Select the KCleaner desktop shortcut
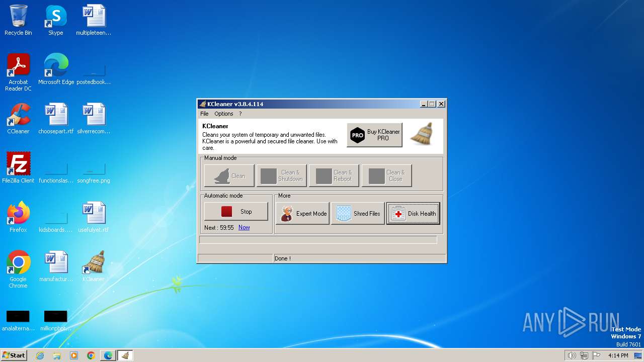The width and height of the screenshot is (644, 362). [x=94, y=266]
